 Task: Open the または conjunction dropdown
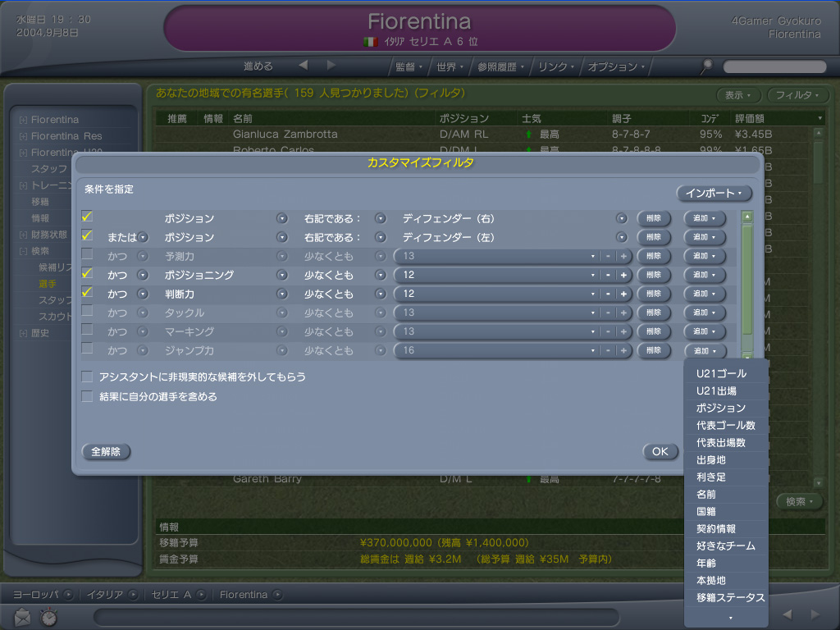click(x=143, y=237)
